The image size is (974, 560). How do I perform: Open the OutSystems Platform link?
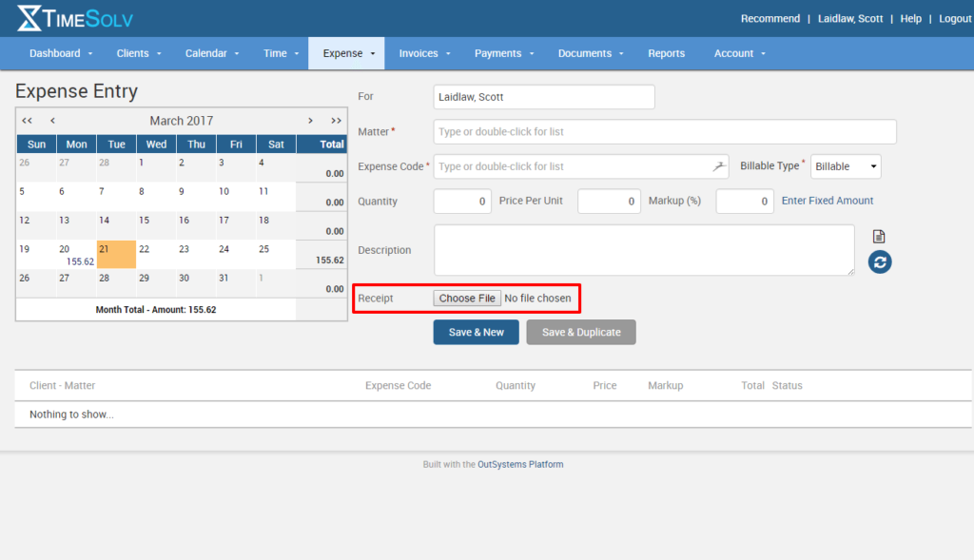[520, 464]
